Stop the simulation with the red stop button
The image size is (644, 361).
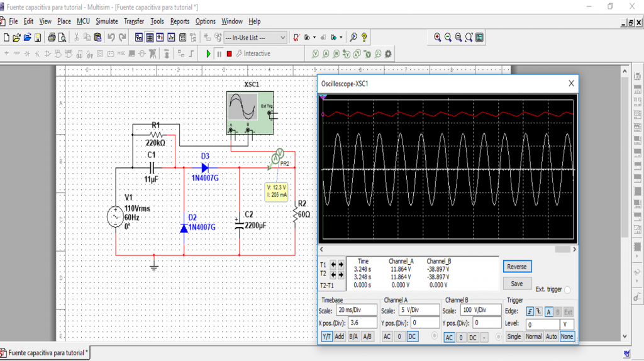[229, 54]
